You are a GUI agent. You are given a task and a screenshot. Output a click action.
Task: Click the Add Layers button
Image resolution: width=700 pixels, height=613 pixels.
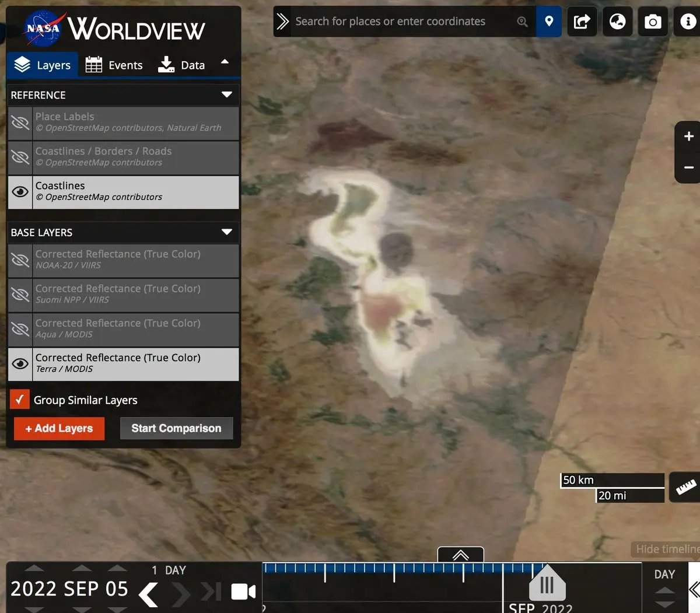60,428
